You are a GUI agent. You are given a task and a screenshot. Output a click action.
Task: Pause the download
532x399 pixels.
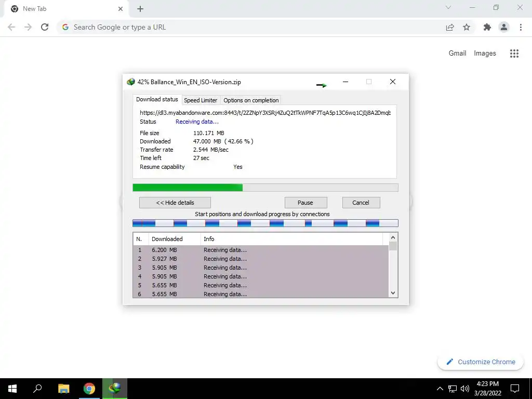tap(305, 203)
